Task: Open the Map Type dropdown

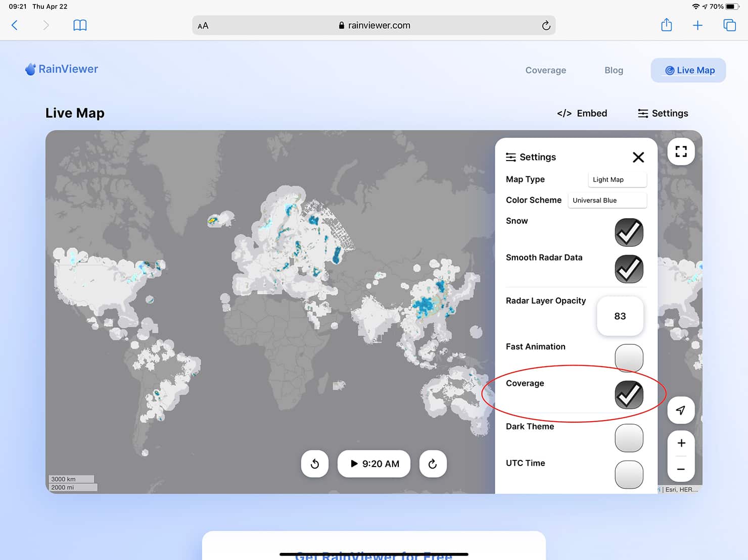Action: point(617,180)
